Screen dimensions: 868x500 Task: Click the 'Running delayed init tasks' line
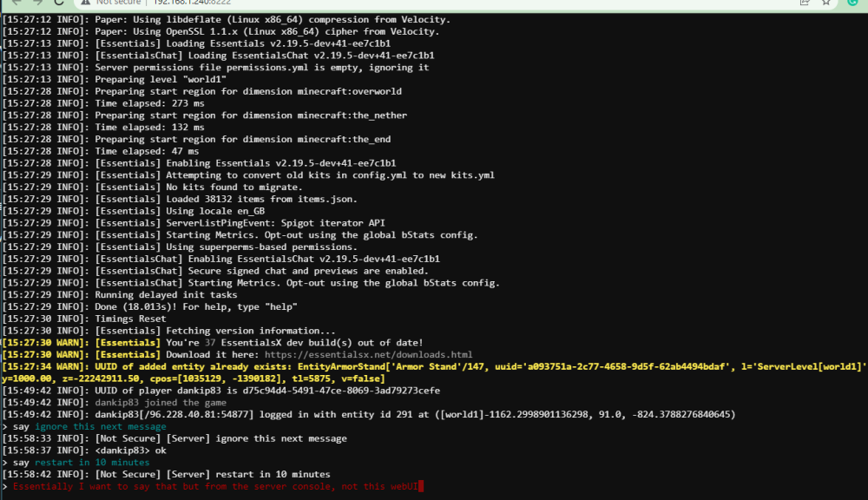[x=120, y=294]
